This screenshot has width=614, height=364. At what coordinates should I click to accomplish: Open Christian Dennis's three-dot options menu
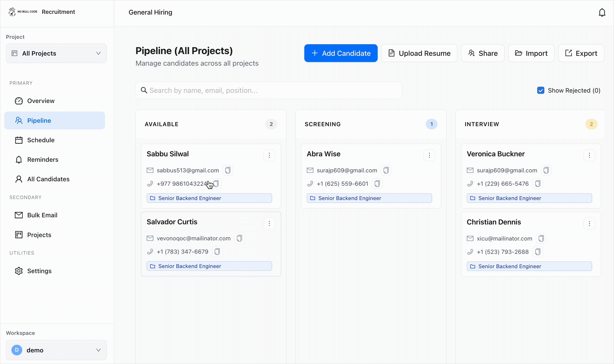tap(589, 223)
